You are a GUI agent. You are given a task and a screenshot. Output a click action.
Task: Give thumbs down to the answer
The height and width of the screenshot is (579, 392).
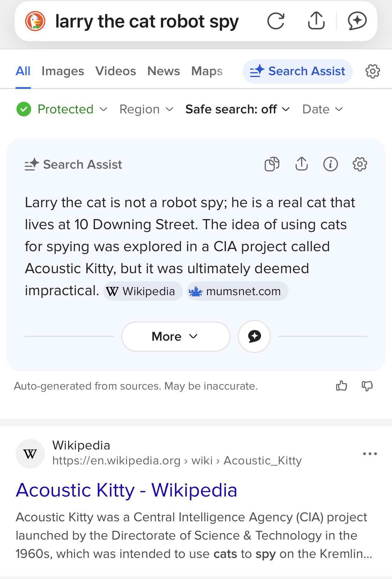(367, 386)
